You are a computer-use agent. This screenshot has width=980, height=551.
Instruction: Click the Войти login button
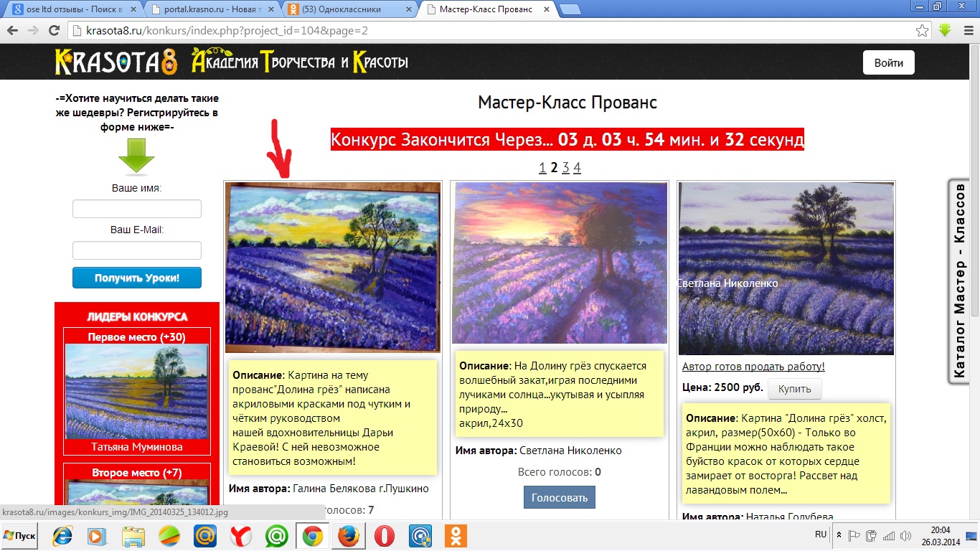888,62
